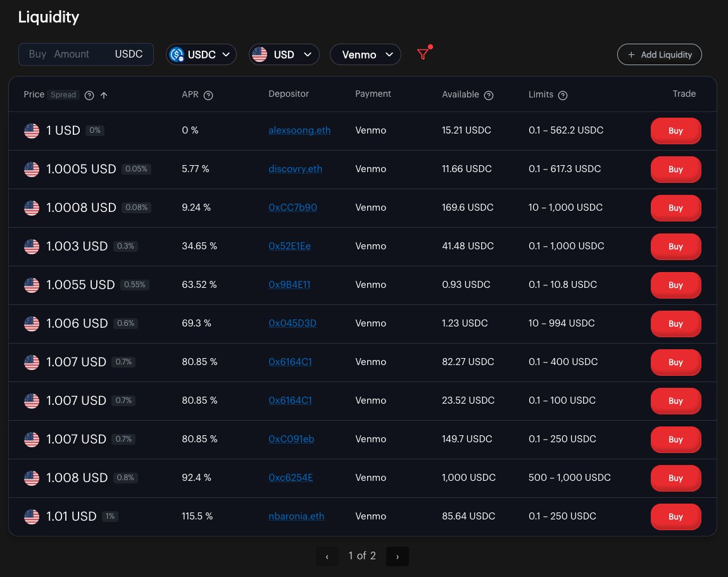Click the Price help question mark icon
Image resolution: width=728 pixels, height=577 pixels.
pyautogui.click(x=89, y=95)
